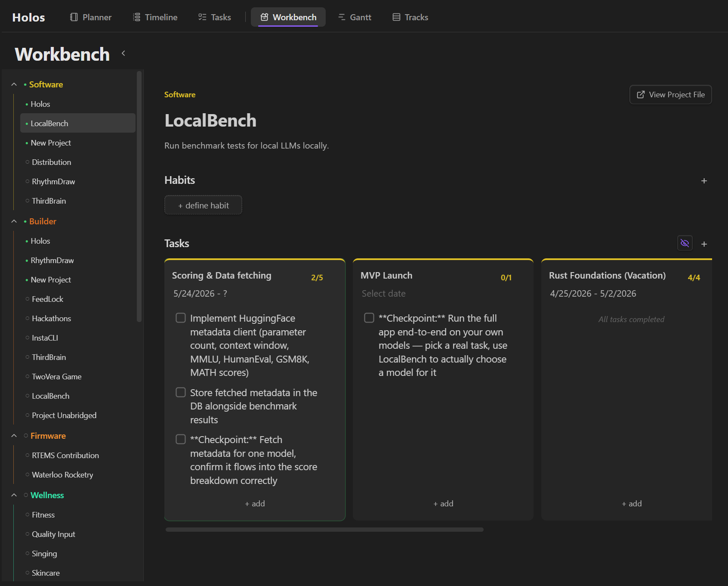Click the Software breadcrumb label
728x586 pixels.
(180, 94)
